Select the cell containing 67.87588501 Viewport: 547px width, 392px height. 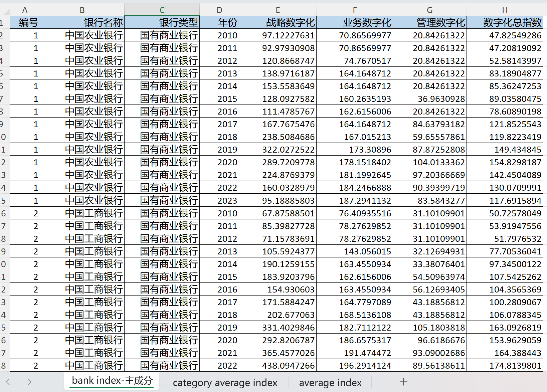coord(278,213)
